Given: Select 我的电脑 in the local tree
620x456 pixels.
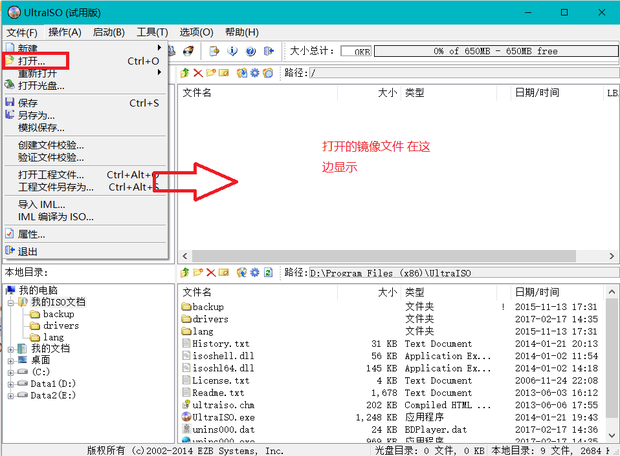Looking at the screenshot, I should click(x=38, y=290).
